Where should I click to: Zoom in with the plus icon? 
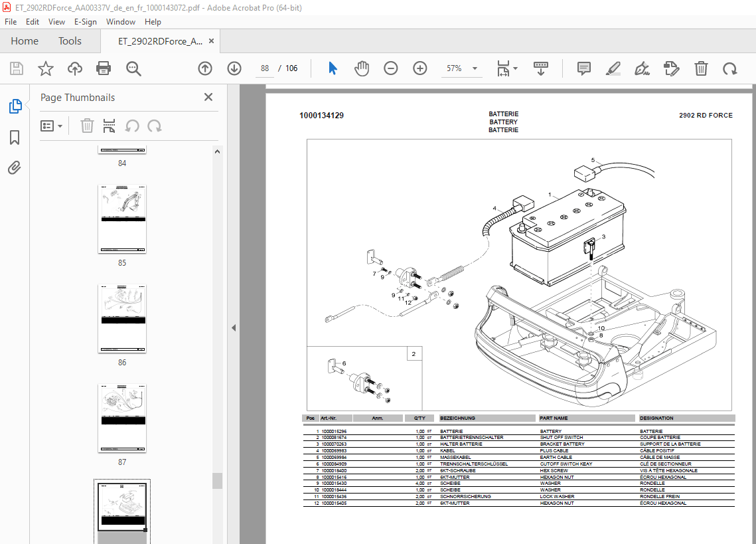click(x=419, y=68)
